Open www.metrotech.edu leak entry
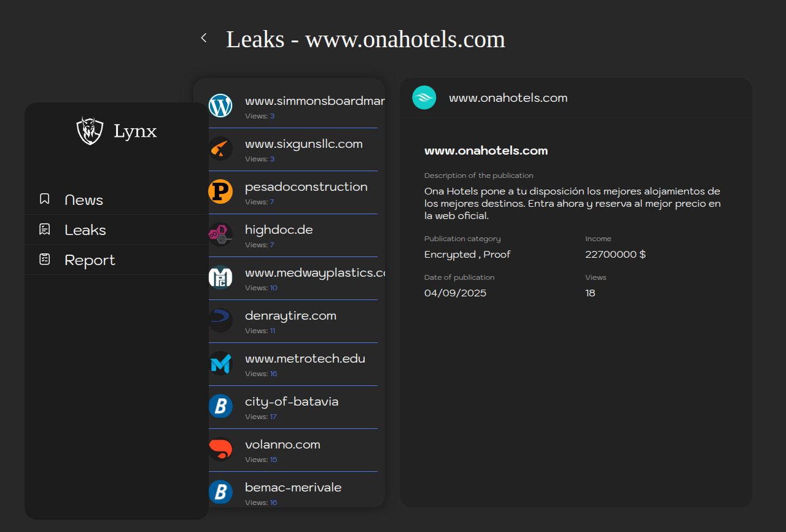Screen dimensions: 786x532 tap(293, 364)
